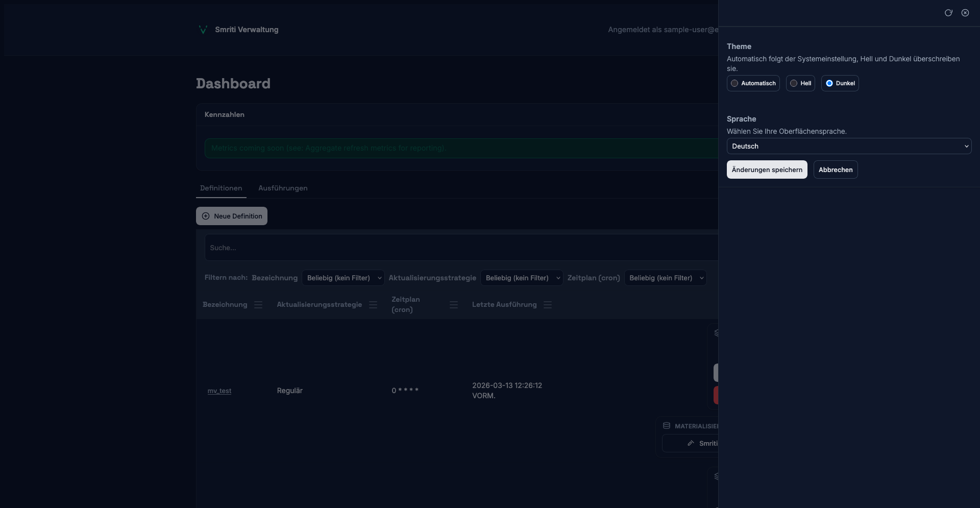Open the Letzte Ausführung column menu icon

click(x=548, y=305)
